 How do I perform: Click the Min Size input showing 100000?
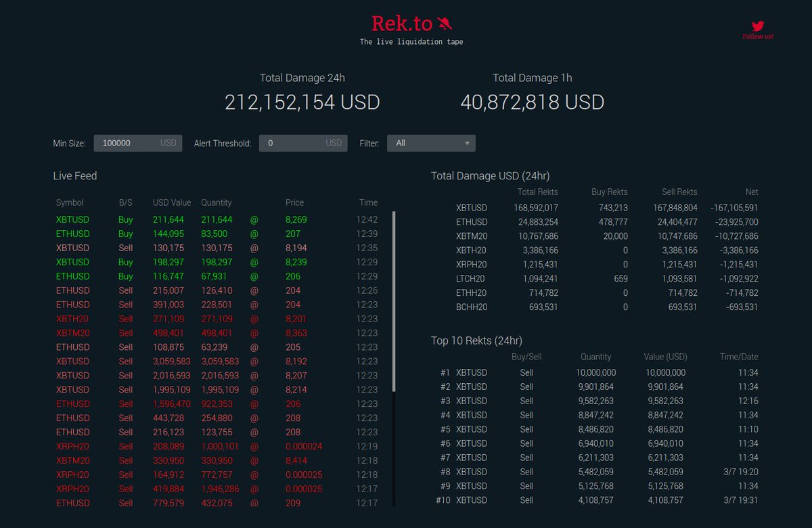tap(138, 143)
